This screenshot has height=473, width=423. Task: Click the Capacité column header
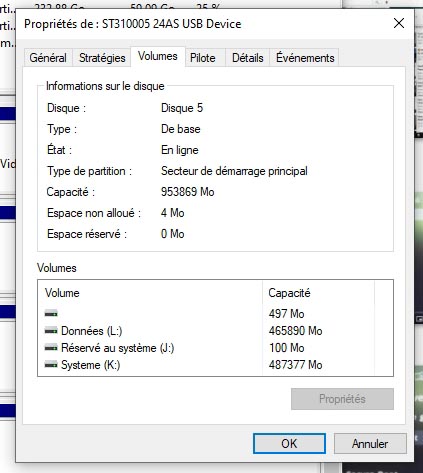318,293
